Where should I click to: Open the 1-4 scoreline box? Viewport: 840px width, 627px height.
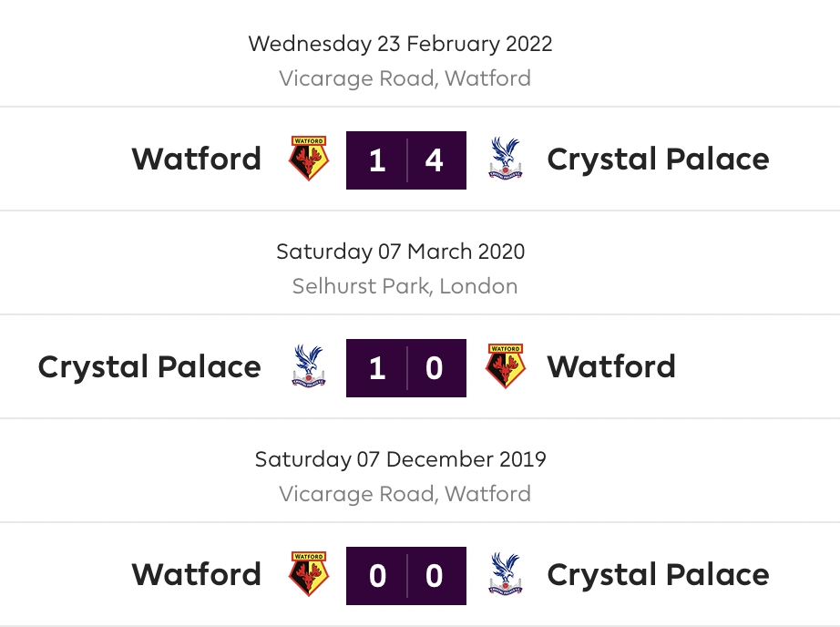[x=406, y=160]
